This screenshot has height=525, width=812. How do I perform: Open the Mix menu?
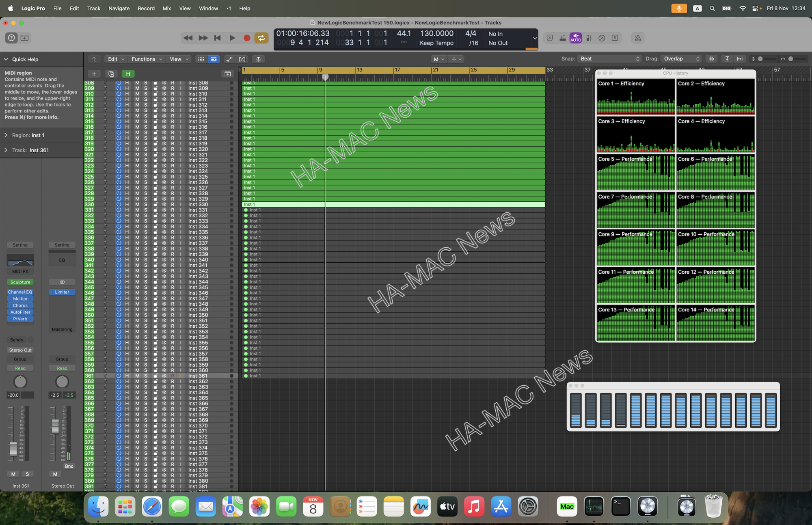tap(166, 8)
